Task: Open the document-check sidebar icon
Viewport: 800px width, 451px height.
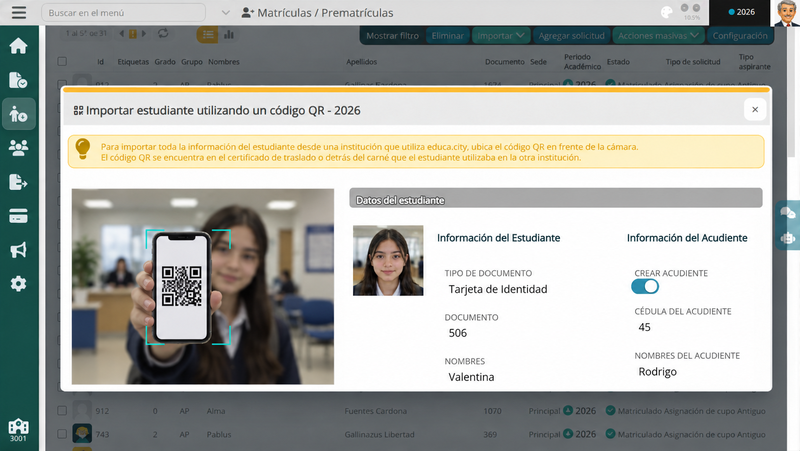Action: [x=18, y=80]
